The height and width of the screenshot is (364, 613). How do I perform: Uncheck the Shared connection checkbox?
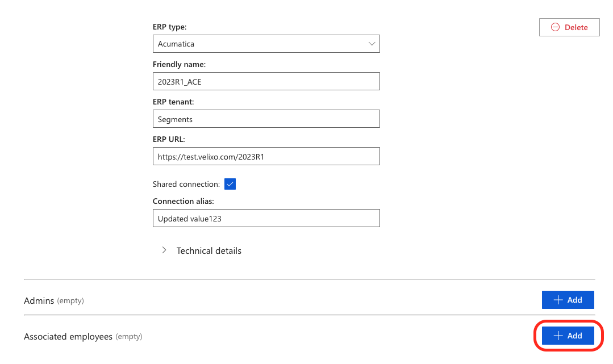tap(230, 184)
